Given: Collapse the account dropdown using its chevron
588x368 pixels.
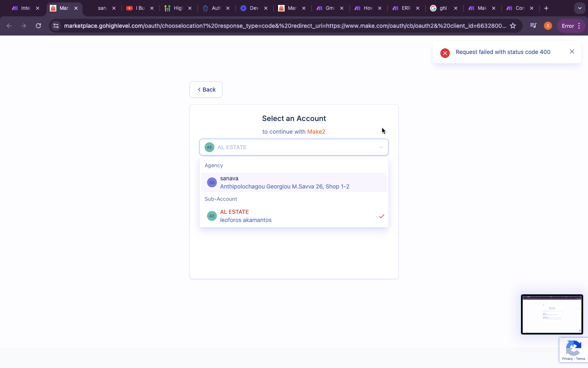Looking at the screenshot, I should (381, 147).
